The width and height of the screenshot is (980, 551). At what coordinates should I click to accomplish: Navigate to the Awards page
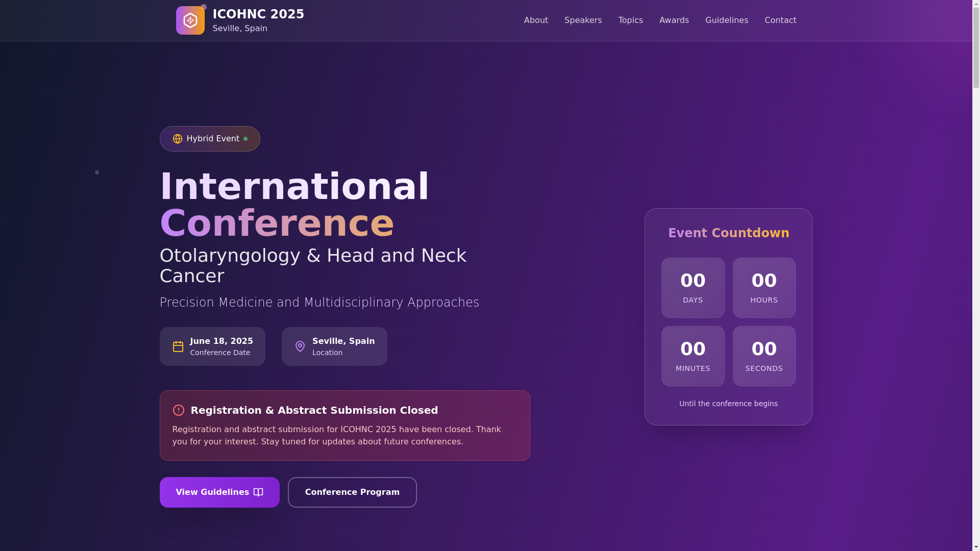[674, 20]
